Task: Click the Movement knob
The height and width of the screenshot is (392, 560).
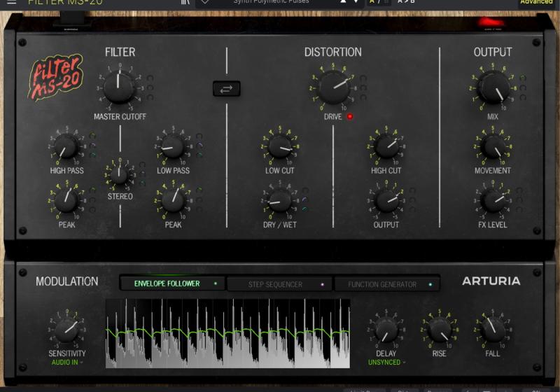Action: click(493, 146)
